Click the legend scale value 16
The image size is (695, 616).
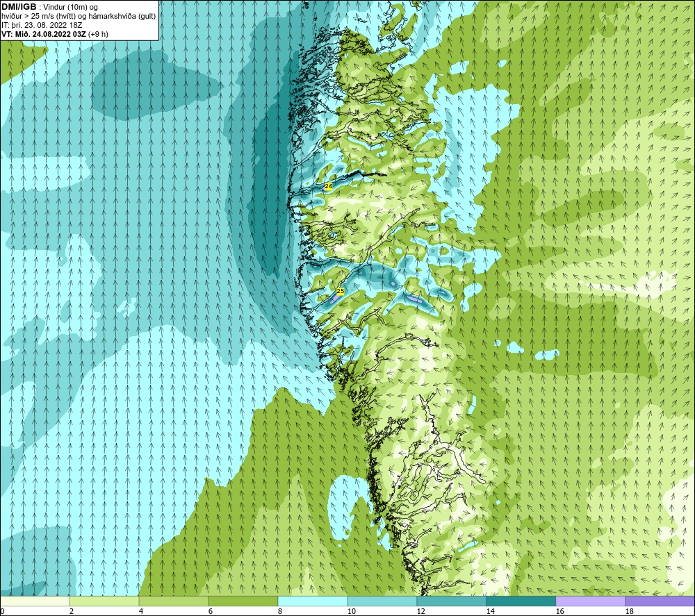(x=559, y=611)
